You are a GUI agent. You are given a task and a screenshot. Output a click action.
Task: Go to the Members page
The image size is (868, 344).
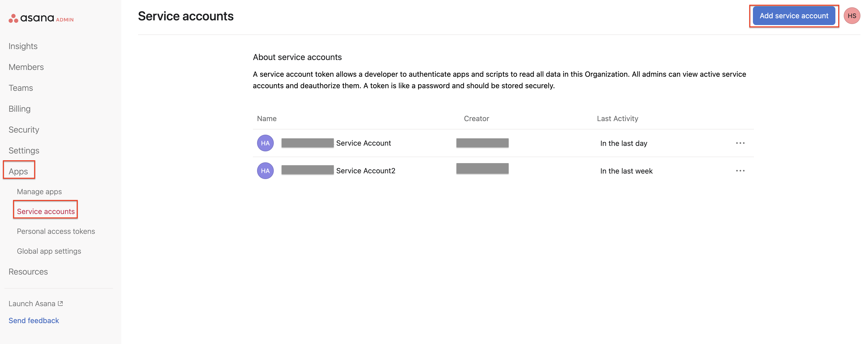click(26, 67)
